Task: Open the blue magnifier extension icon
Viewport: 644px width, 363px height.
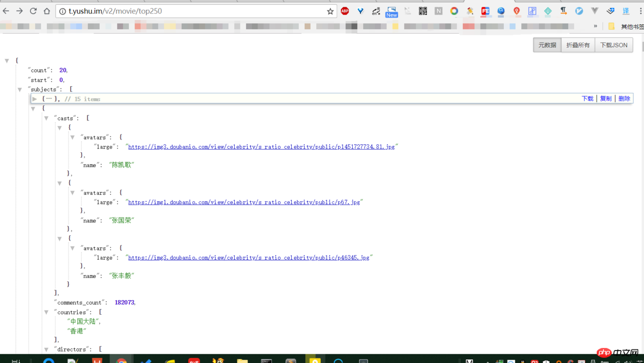Action: (x=501, y=11)
